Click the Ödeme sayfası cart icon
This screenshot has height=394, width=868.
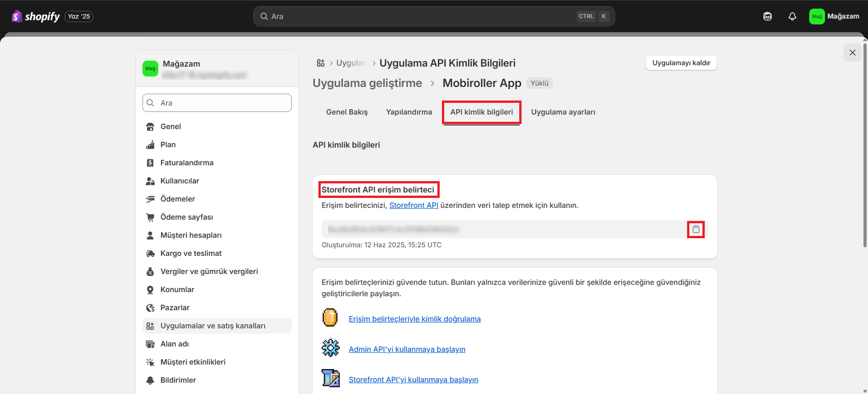pos(150,217)
